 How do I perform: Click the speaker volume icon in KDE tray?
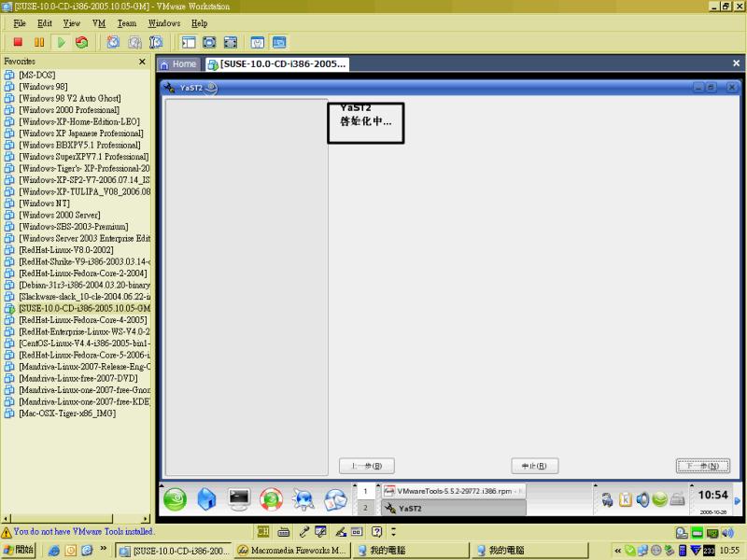point(642,499)
